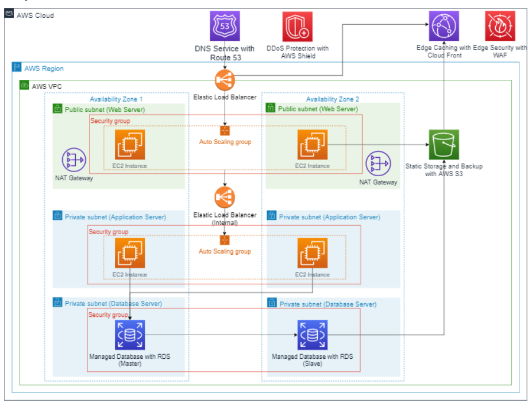Click the Managed Database RDS Slave icon

(x=312, y=334)
